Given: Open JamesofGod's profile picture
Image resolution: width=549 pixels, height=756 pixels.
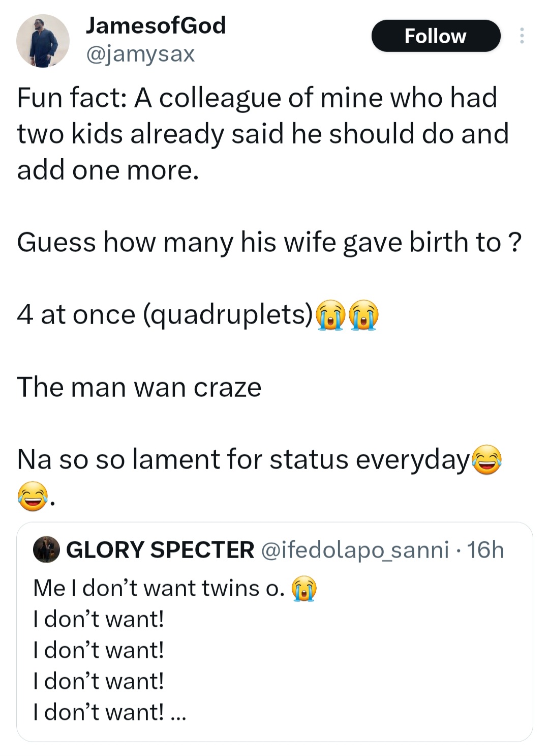Looking at the screenshot, I should (43, 41).
